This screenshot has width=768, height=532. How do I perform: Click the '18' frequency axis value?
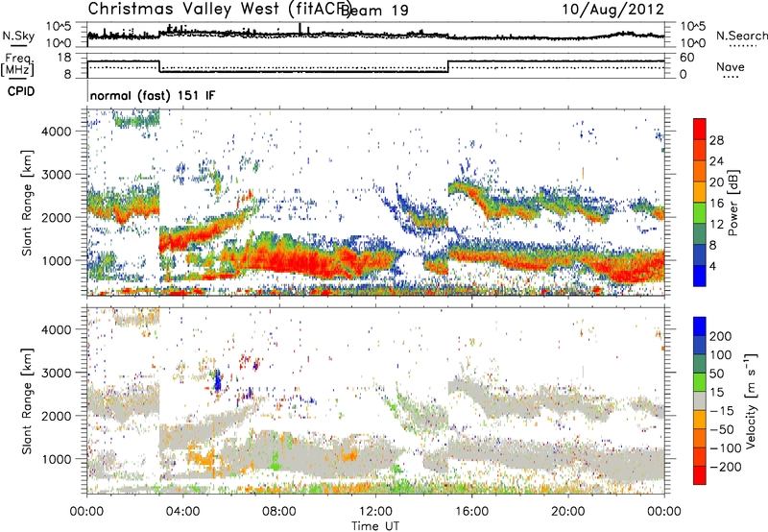64,58
